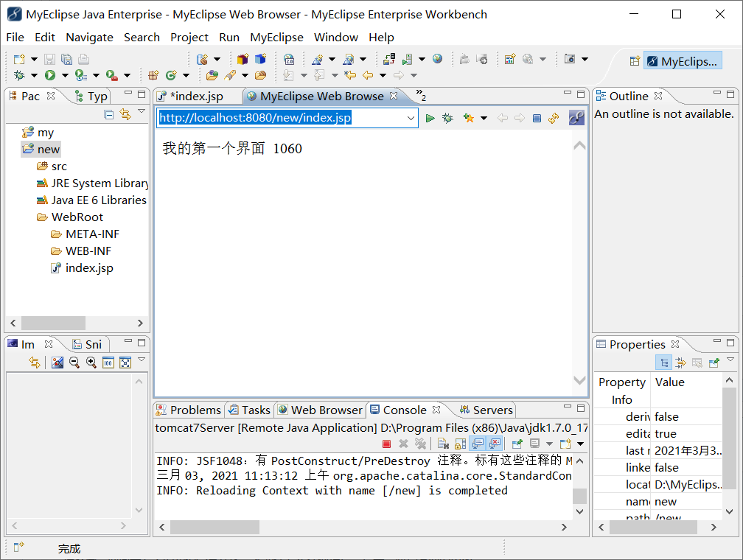Click the 100% actual size icon in Image Preview

pos(108,363)
